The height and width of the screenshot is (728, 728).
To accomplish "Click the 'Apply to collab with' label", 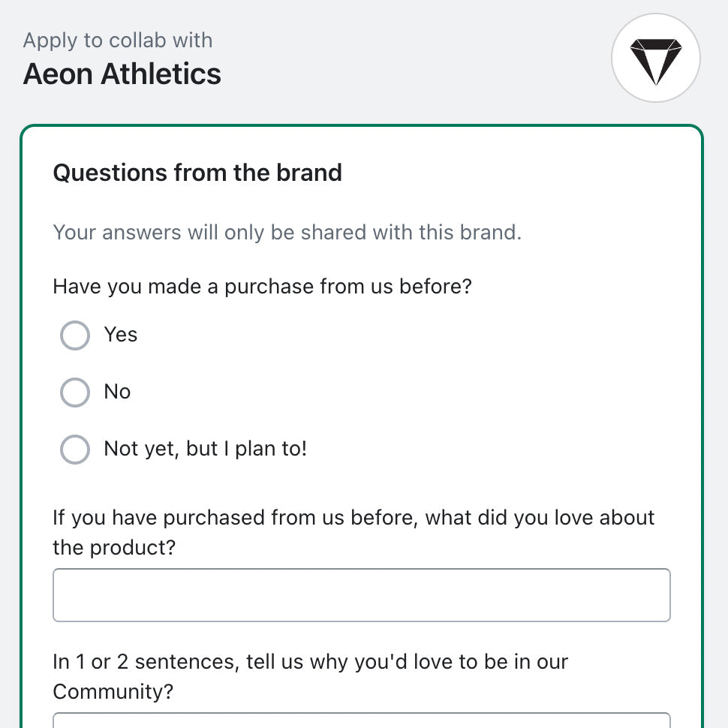I will (x=117, y=41).
